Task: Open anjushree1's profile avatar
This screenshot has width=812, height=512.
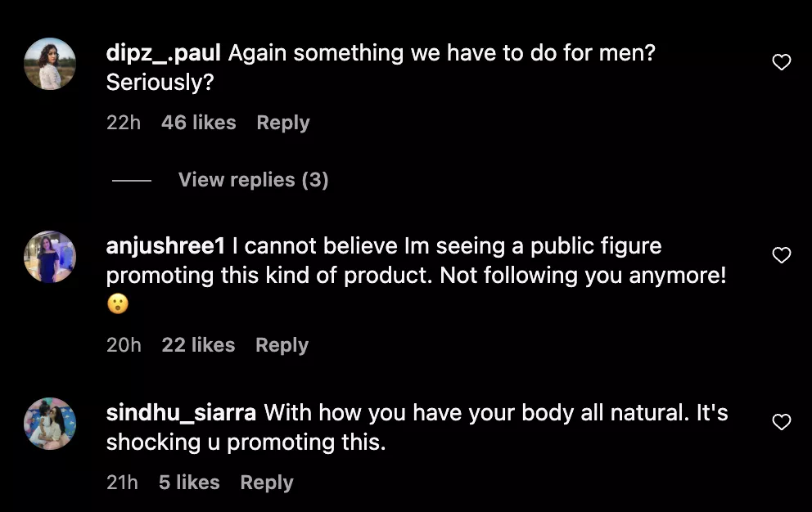Action: (x=50, y=257)
